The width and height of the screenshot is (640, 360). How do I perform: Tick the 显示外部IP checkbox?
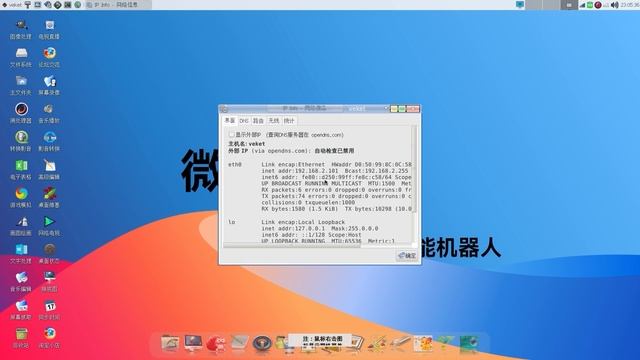[231, 135]
